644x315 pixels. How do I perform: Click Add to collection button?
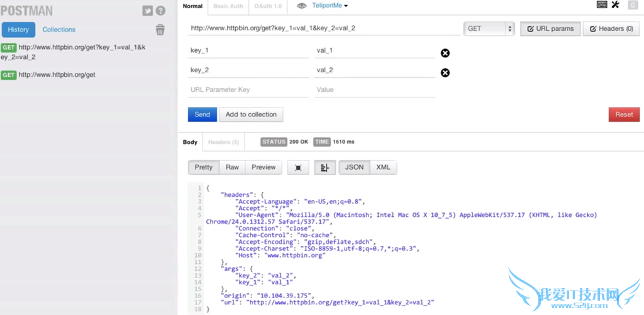251,114
